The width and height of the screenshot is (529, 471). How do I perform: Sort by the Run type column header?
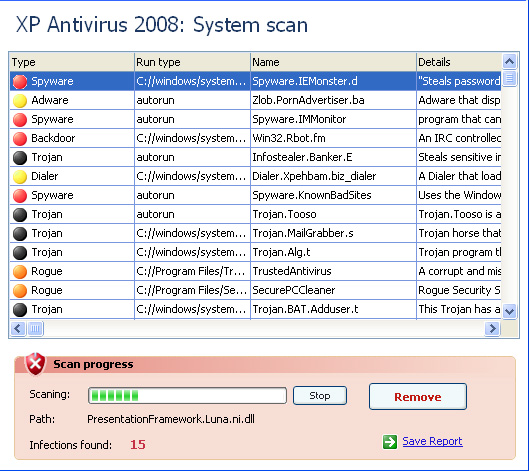coord(192,62)
